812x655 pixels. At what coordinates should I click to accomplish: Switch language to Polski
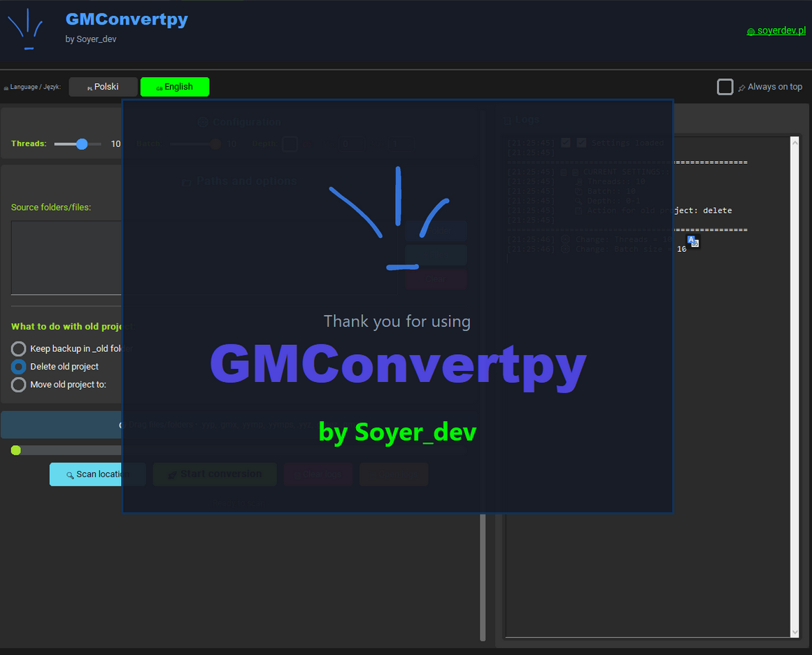tap(103, 87)
